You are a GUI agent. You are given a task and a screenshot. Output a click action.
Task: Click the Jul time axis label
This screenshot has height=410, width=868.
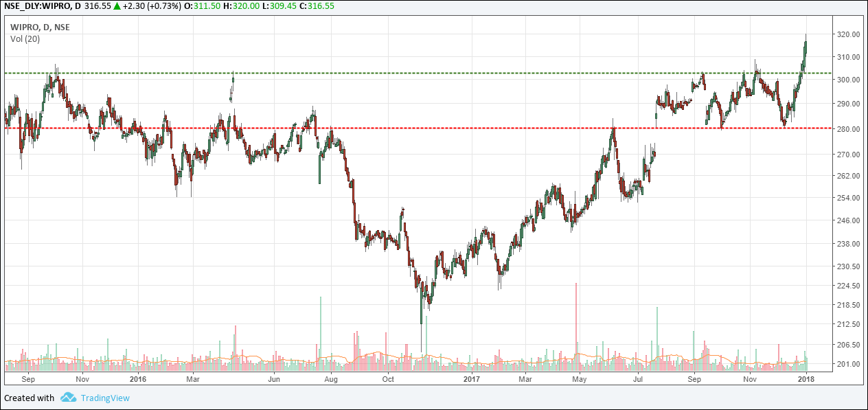(639, 378)
